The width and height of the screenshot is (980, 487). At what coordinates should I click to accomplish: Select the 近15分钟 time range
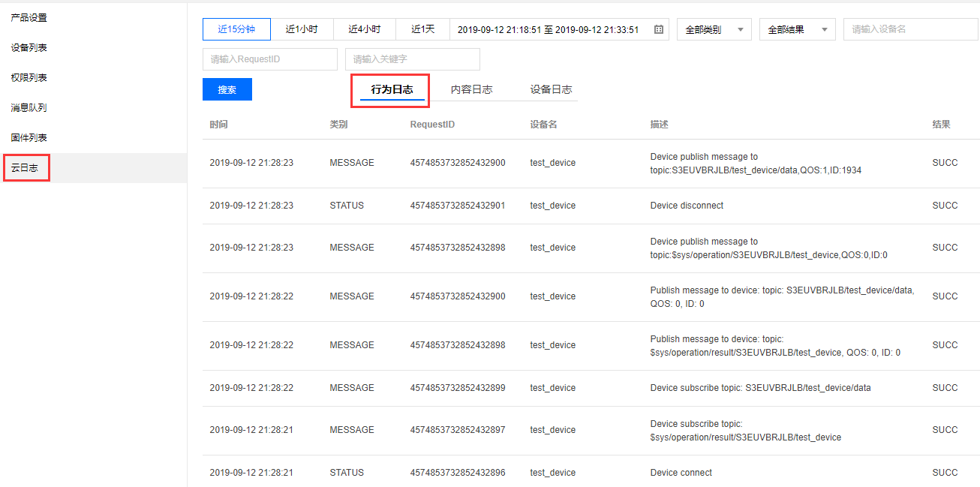(x=236, y=29)
